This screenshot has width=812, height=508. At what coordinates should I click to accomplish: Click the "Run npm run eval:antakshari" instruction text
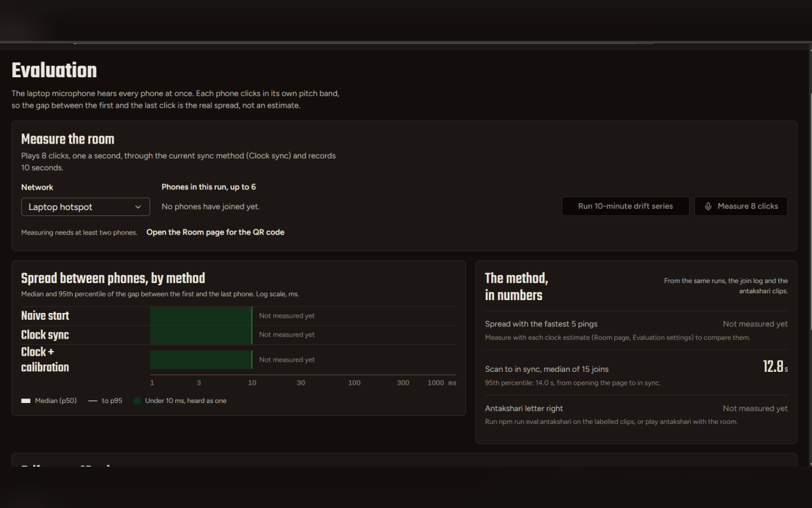611,421
